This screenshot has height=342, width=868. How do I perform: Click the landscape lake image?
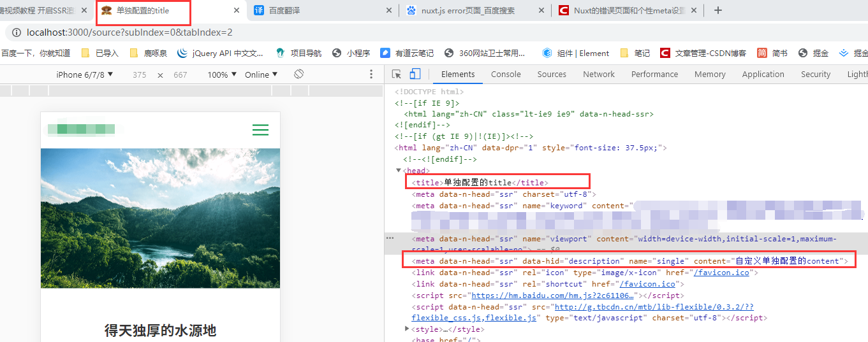click(x=160, y=218)
